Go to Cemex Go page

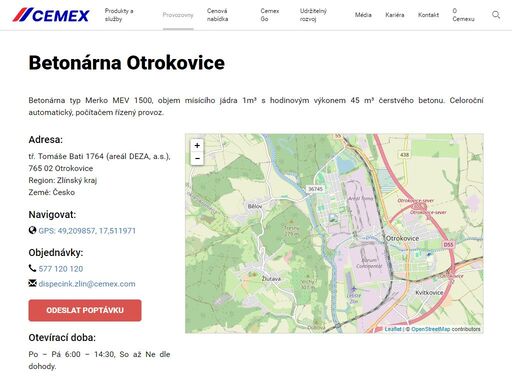pos(270,15)
